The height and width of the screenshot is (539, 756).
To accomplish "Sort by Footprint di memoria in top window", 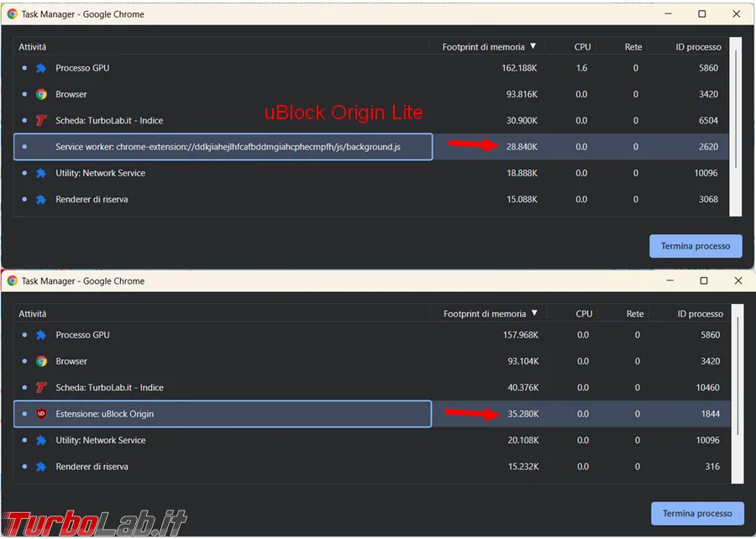I will [489, 47].
